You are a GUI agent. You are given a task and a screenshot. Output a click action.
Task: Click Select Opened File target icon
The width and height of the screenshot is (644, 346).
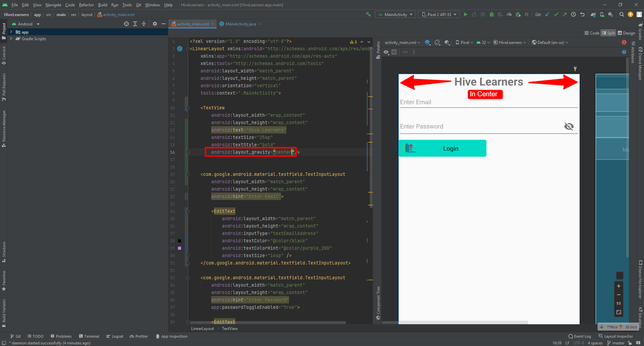tap(126, 24)
